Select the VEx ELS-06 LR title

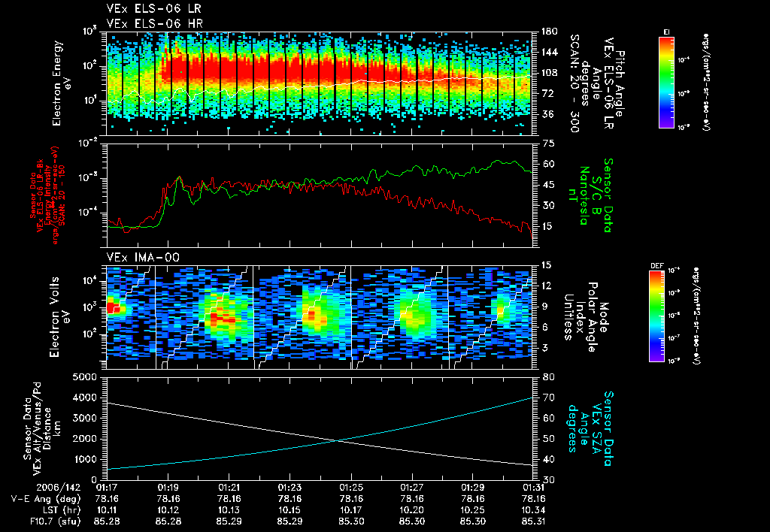(x=153, y=9)
